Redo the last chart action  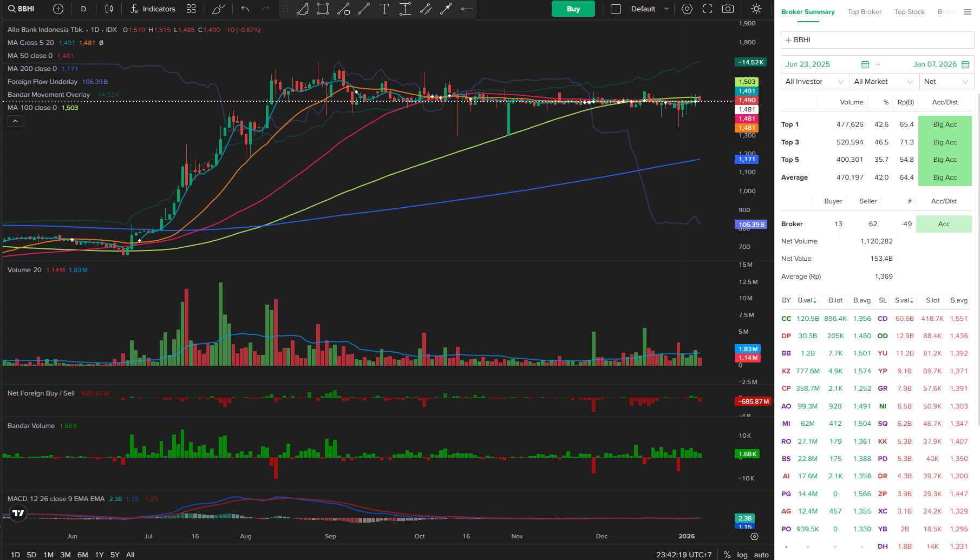tap(265, 9)
